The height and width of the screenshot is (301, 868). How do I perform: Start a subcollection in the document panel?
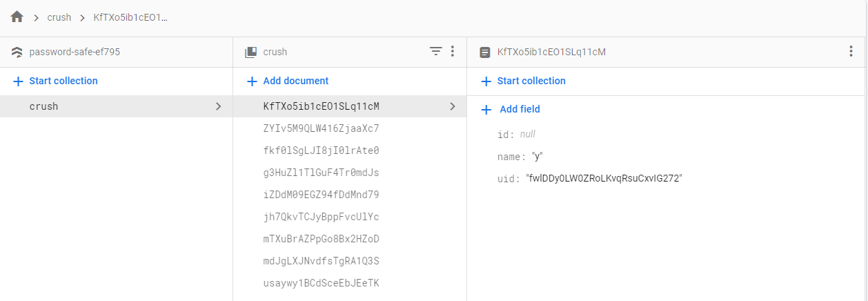pyautogui.click(x=523, y=81)
